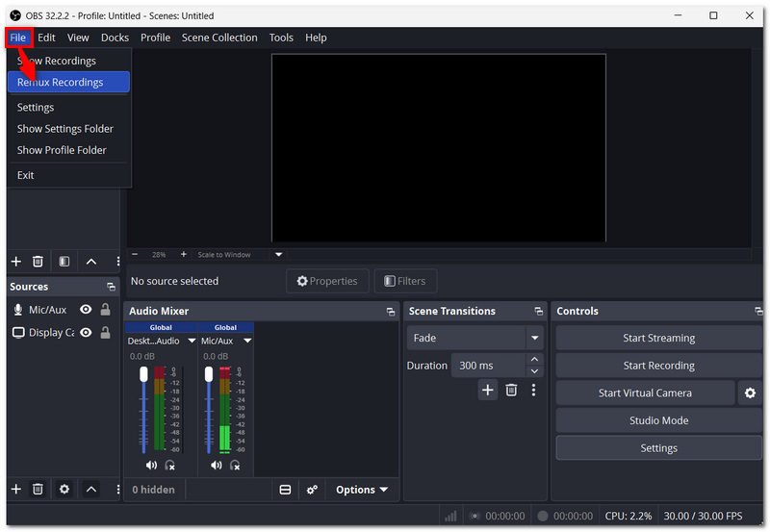Viewport: 770px width, 532px height.
Task: Expand the Fade transition dropdown
Action: (x=534, y=338)
